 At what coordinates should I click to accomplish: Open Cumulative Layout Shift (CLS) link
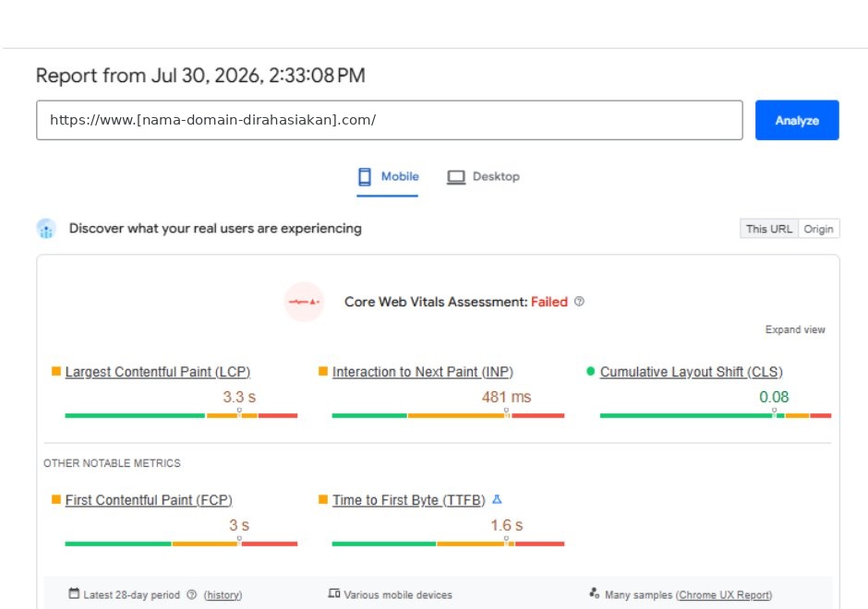pos(692,372)
